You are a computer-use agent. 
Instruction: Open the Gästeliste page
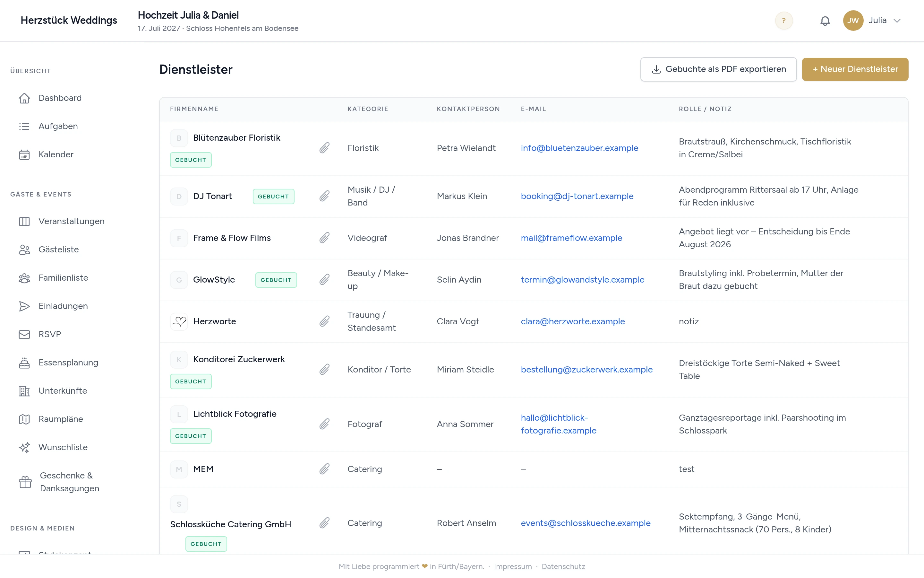[59, 250]
